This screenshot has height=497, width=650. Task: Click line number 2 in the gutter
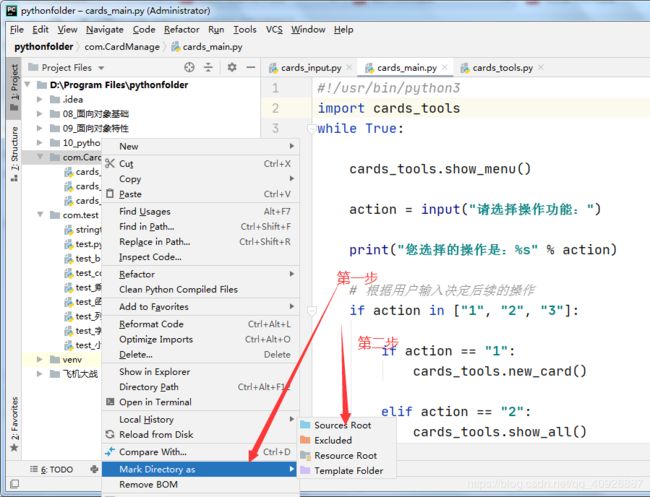275,108
